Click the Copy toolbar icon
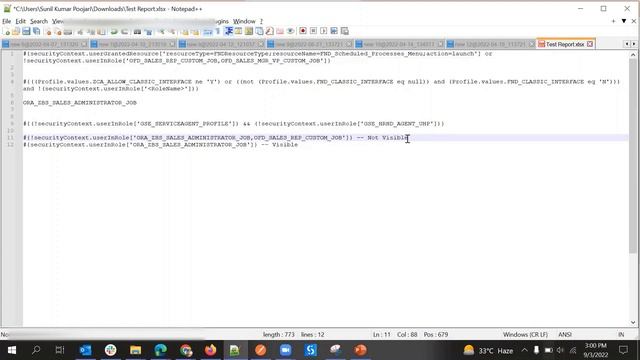640x360 pixels. click(x=91, y=31)
